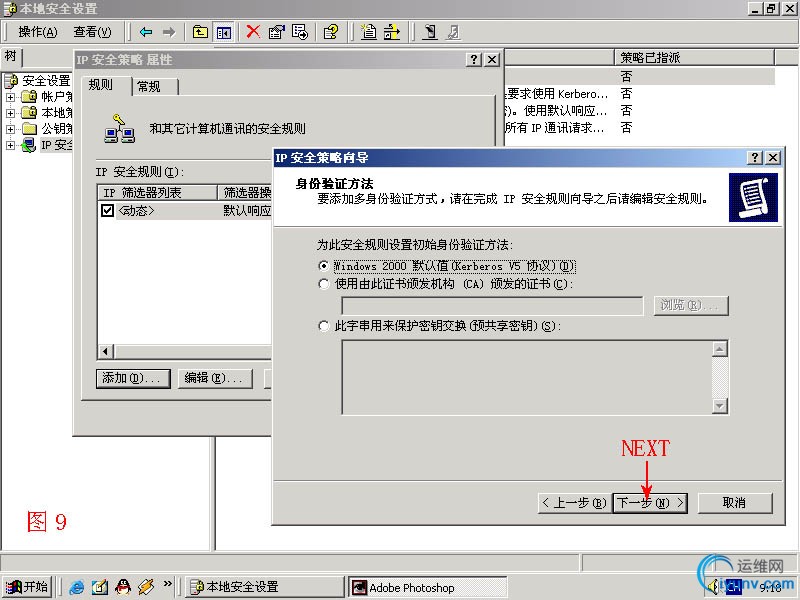Click the 取消 button in the wizard

pos(735,503)
